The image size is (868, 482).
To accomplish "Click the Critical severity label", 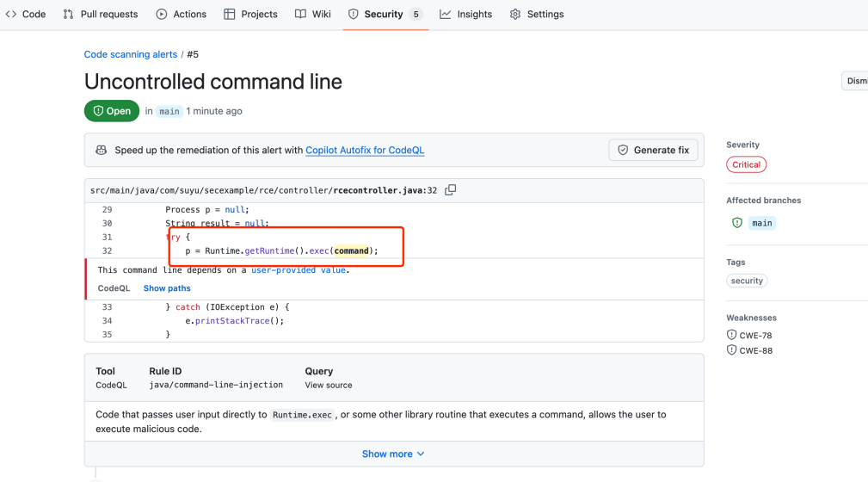I will [x=746, y=164].
